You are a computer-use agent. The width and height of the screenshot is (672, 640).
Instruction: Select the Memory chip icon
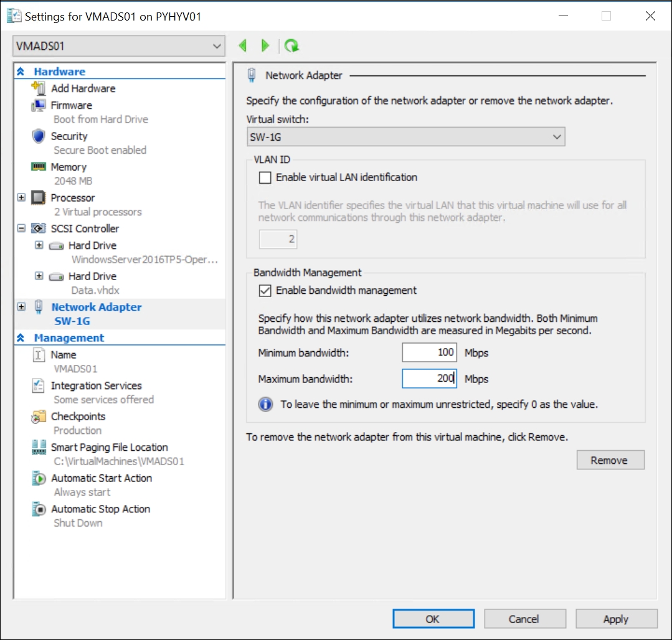pos(39,167)
